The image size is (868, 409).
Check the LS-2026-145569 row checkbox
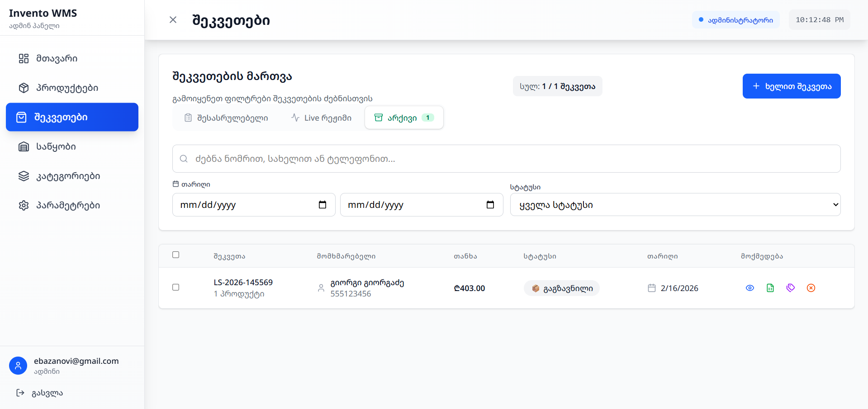coord(176,287)
